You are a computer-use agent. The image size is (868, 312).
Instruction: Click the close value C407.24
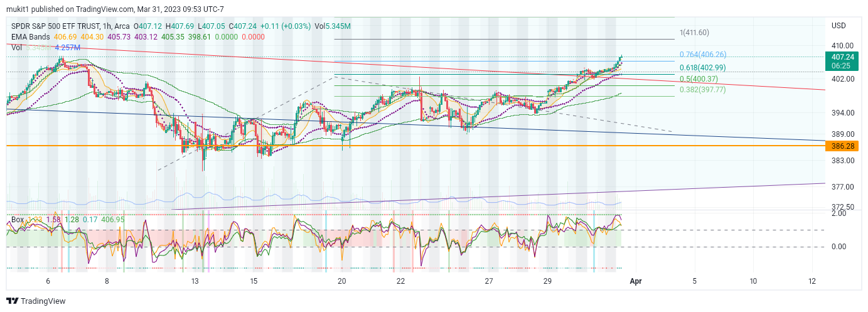(x=243, y=26)
